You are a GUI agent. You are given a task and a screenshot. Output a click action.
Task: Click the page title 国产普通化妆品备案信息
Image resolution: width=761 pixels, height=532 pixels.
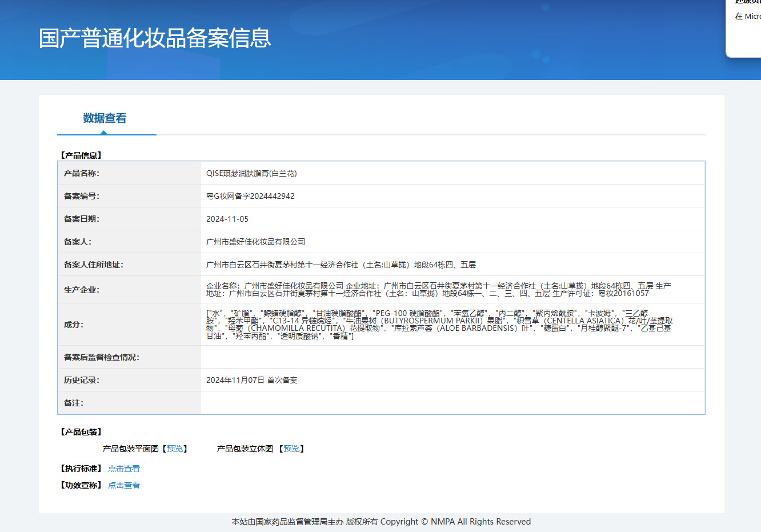pos(155,38)
